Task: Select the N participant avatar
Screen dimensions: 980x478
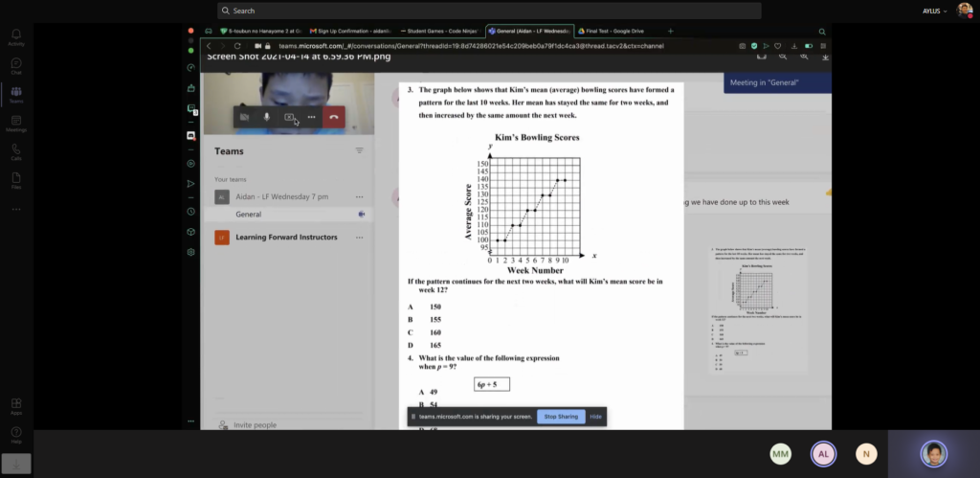Action: [866, 454]
